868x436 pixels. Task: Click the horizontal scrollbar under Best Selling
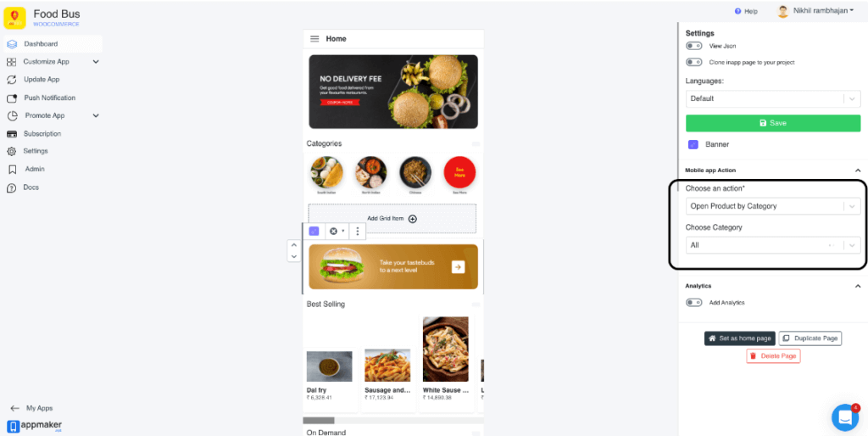point(319,421)
